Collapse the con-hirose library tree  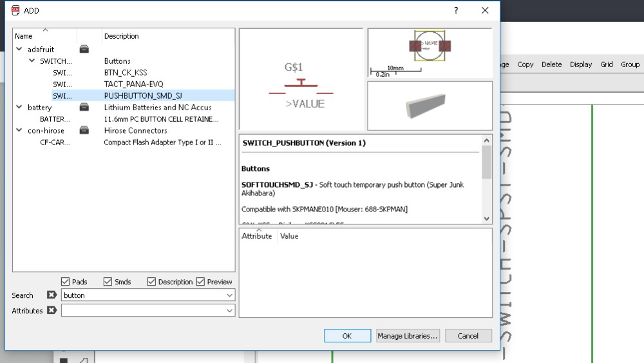click(19, 130)
